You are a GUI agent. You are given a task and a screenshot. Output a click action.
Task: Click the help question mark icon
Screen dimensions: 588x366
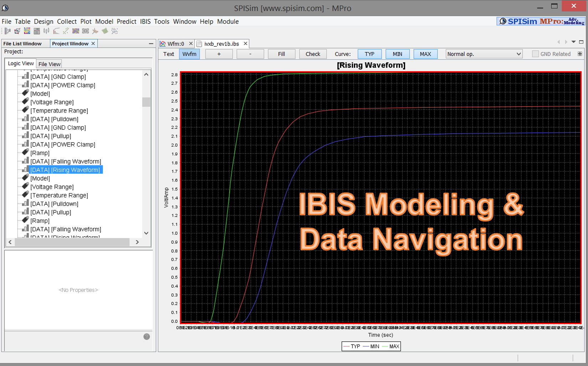(146, 336)
